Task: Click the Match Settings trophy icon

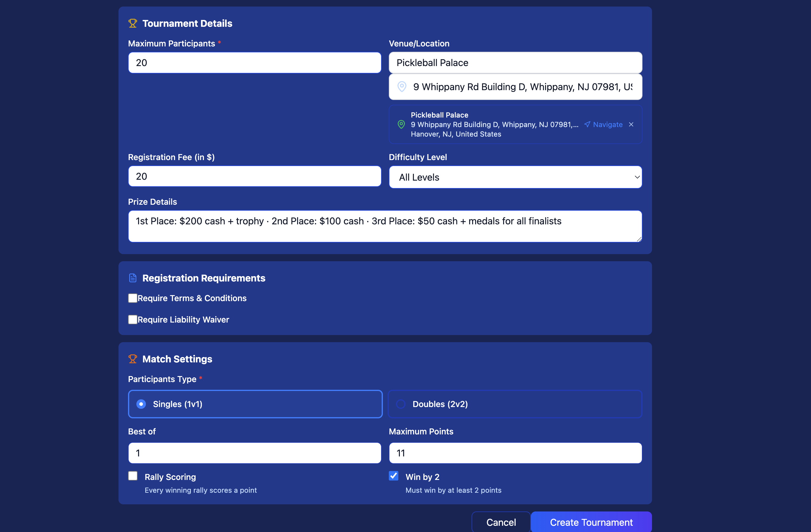Action: tap(132, 359)
